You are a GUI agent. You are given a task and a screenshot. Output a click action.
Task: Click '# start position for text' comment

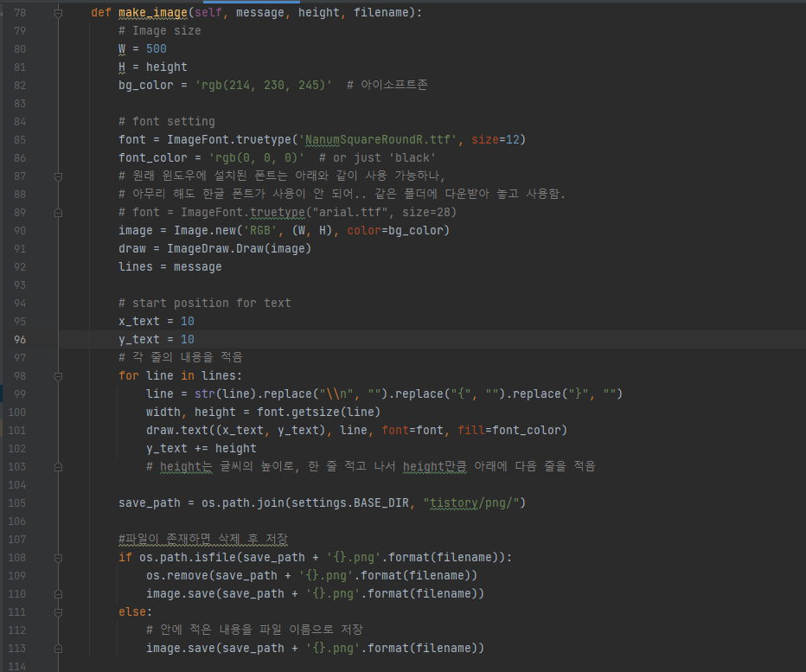205,304
